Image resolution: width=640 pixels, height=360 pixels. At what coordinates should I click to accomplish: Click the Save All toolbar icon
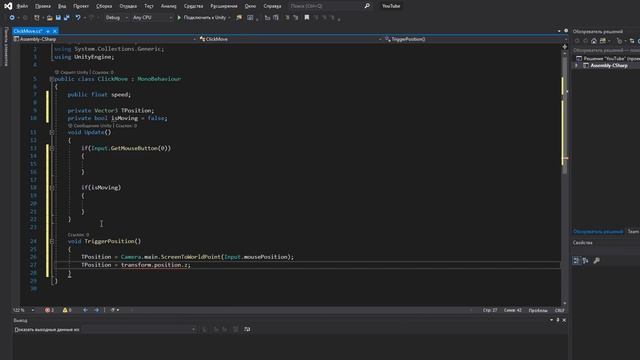point(67,18)
